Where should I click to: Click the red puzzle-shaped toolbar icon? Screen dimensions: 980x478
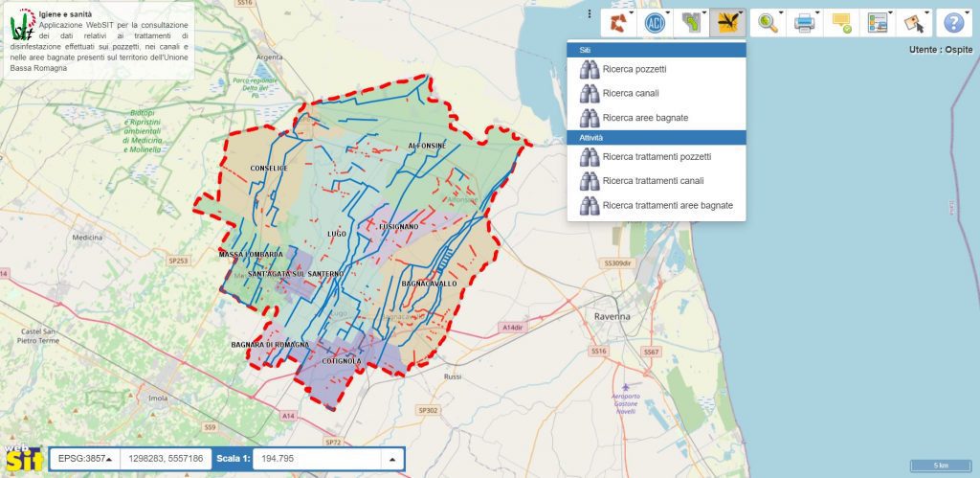[x=619, y=22]
